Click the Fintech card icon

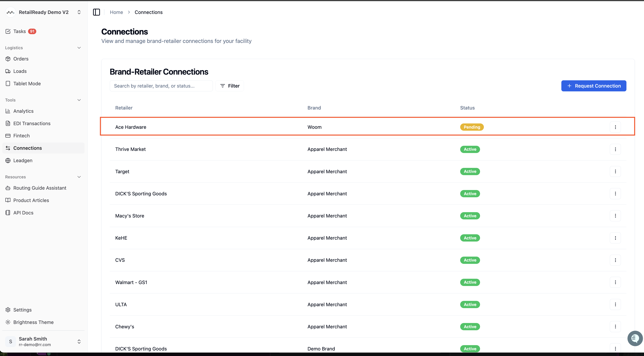pyautogui.click(x=8, y=136)
